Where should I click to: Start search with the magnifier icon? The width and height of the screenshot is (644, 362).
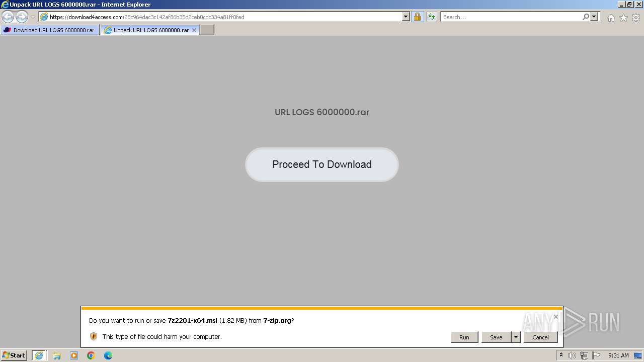point(586,17)
